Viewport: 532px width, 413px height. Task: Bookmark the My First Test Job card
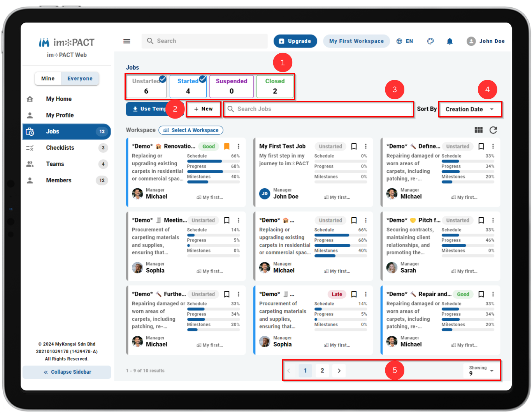[x=354, y=146]
